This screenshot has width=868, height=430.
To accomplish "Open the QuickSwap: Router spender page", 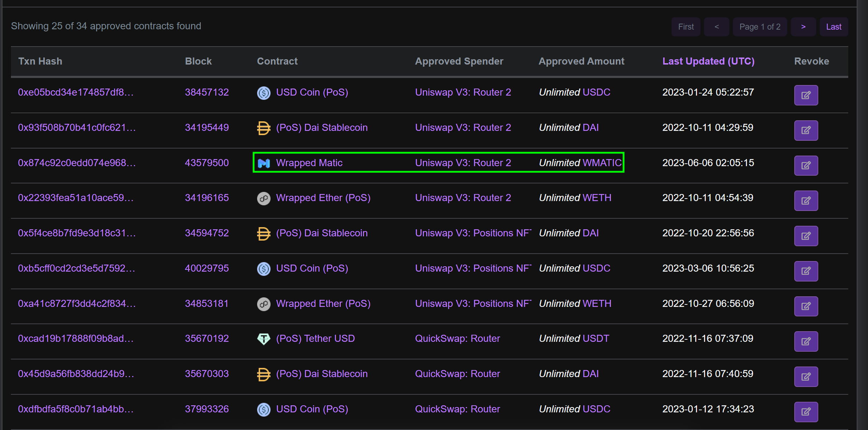I will (x=457, y=339).
